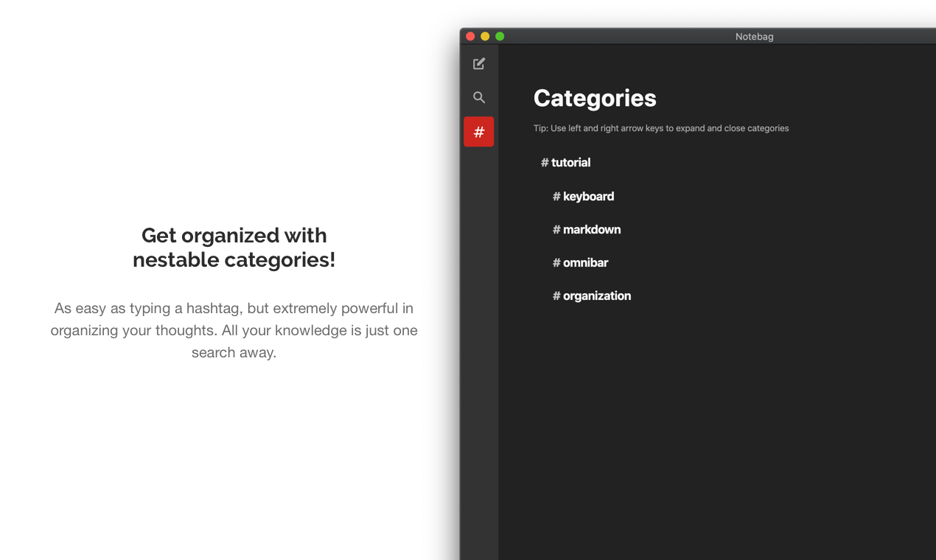Viewport: 936px width, 560px height.
Task: Open the search magnifier in sidebar
Action: [479, 97]
